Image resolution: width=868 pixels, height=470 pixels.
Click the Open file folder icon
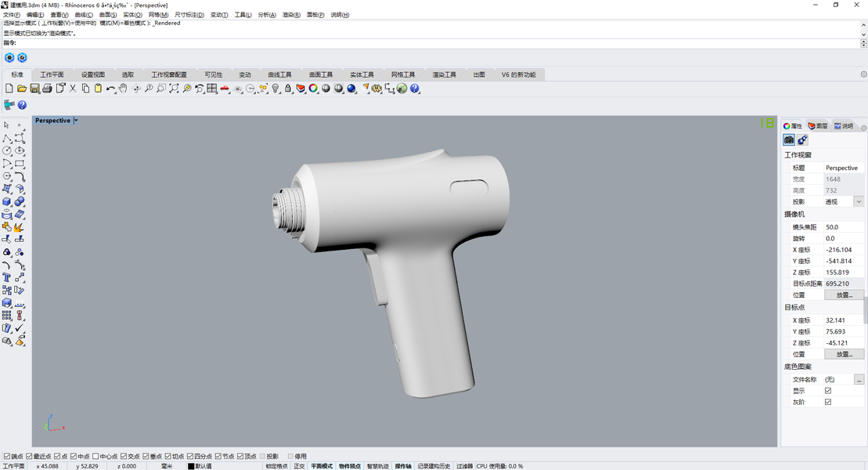click(x=22, y=89)
